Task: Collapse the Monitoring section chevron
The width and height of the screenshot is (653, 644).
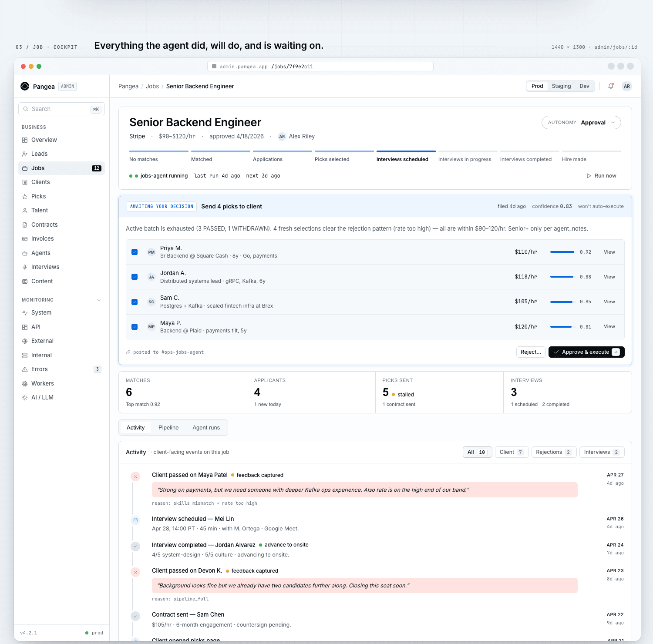Action: coord(99,300)
